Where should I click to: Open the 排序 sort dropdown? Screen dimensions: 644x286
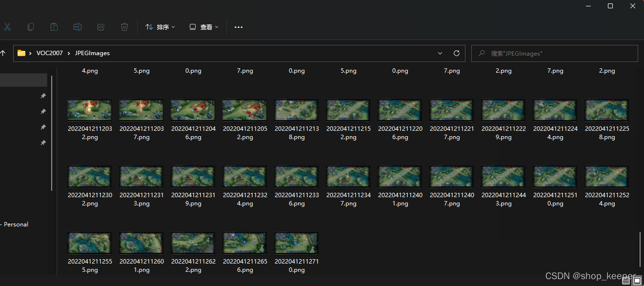pos(160,27)
